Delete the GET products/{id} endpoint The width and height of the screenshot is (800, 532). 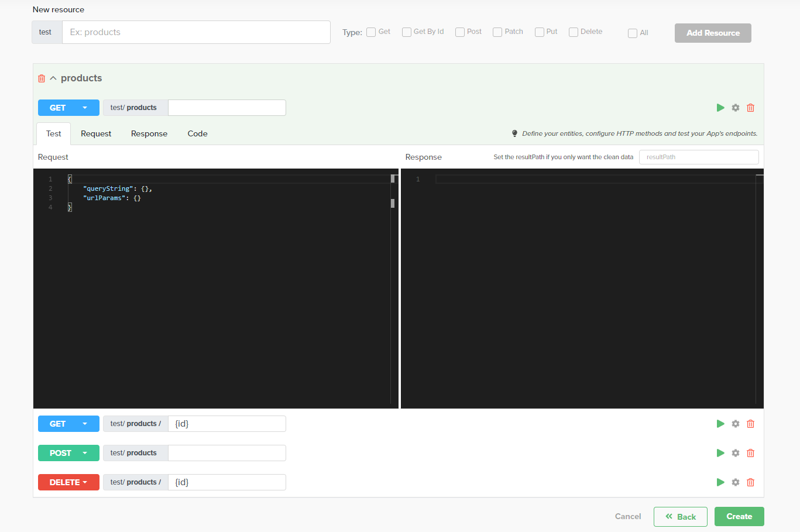pyautogui.click(x=751, y=424)
